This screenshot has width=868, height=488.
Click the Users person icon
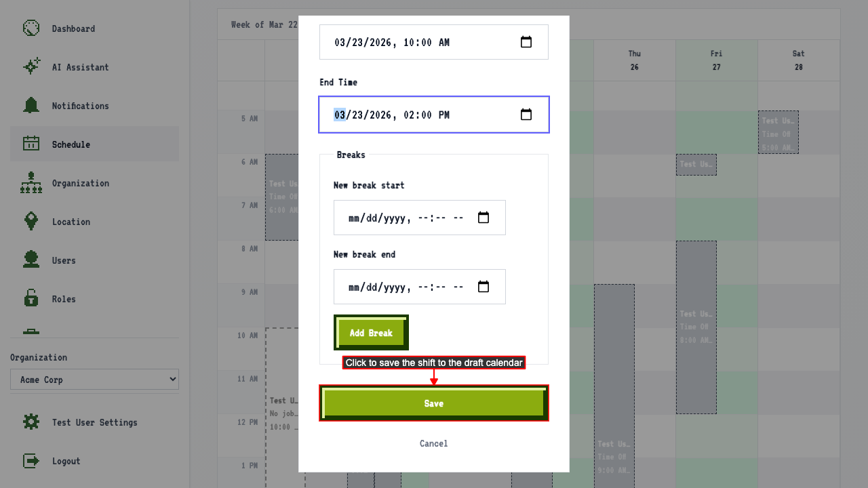[x=31, y=260]
